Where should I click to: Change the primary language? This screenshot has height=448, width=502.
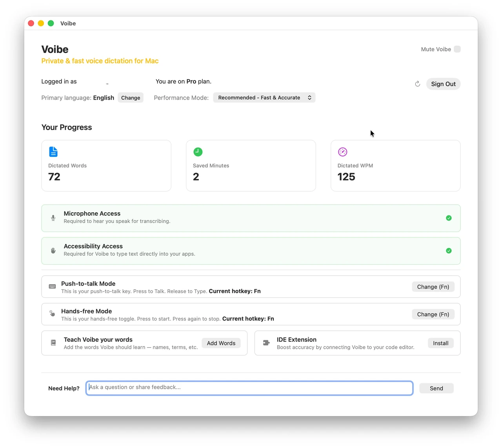(131, 98)
